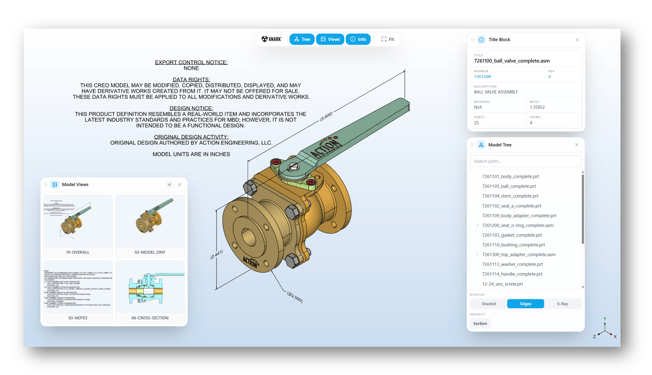Select 7261103_gasket_complete.prt in the tree
Screen dimensions: 652x375
(512, 235)
